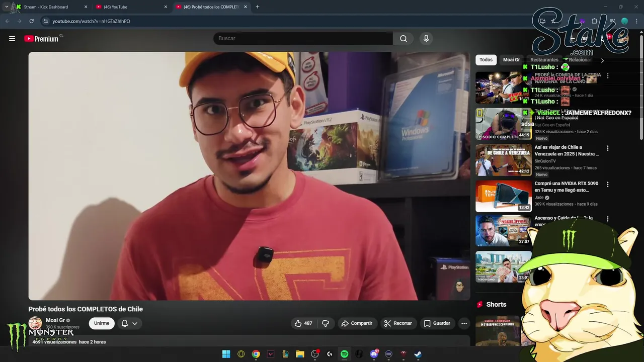Image resolution: width=644 pixels, height=362 pixels.
Task: Close the (46) YouTube tab
Action: click(166, 7)
